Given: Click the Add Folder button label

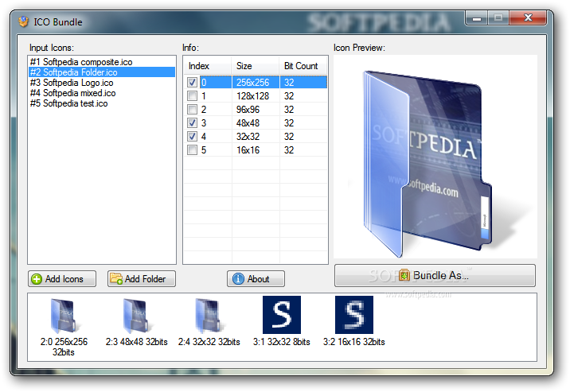Looking at the screenshot, I should pos(146,279).
